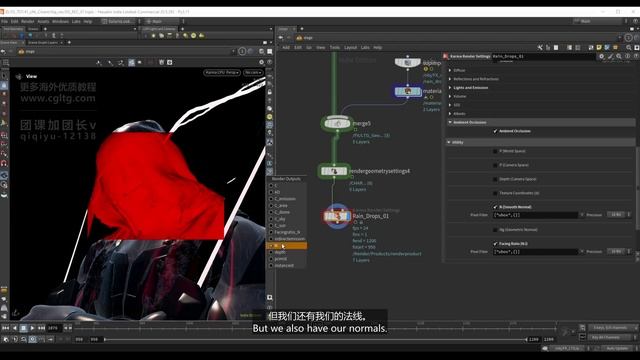Open the Tools menu in network editor
The height and width of the screenshot is (360, 640).
pos(335,48)
